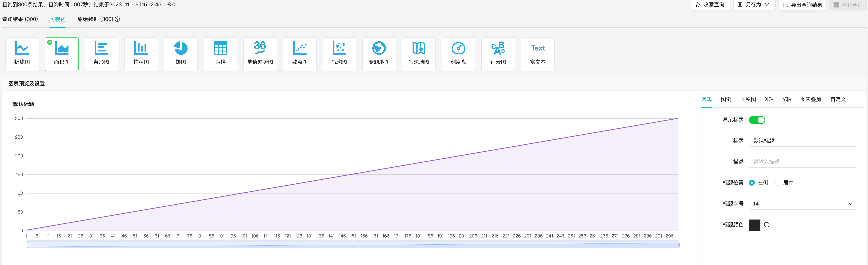Focus the 描述 description input field
Image resolution: width=868 pixels, height=265 pixels.
(x=803, y=162)
